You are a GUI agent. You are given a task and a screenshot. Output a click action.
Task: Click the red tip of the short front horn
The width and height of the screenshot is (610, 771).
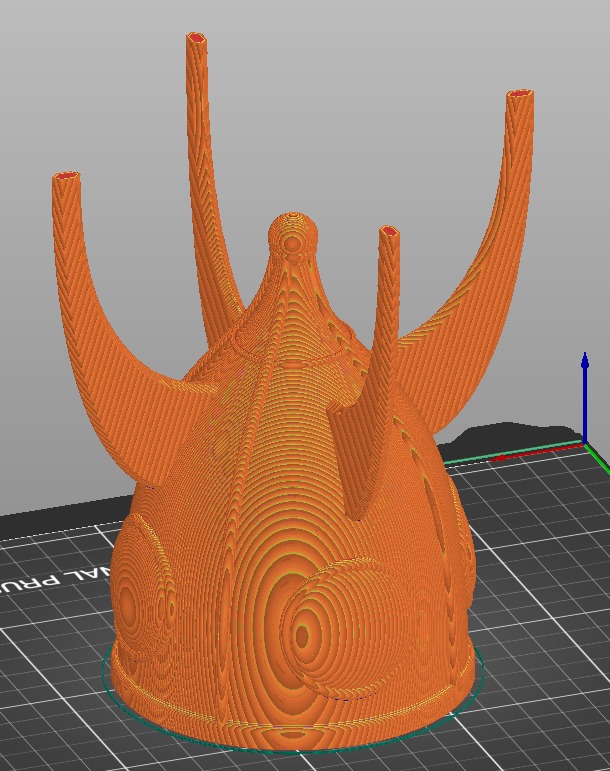[x=389, y=231]
